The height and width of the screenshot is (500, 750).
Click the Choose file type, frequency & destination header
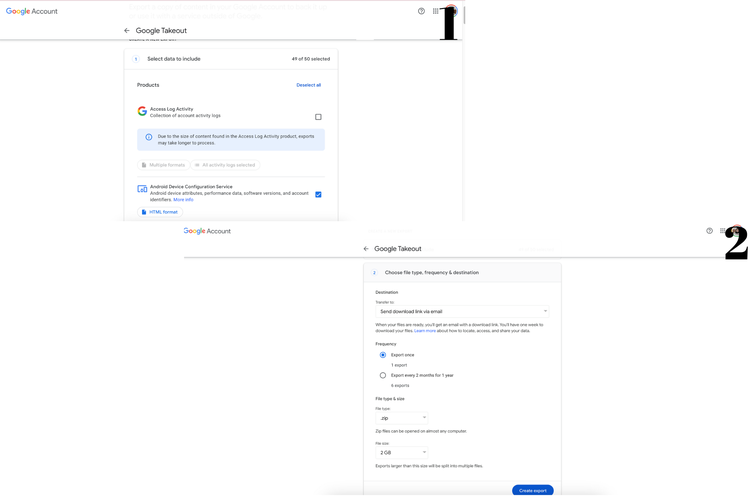(431, 272)
